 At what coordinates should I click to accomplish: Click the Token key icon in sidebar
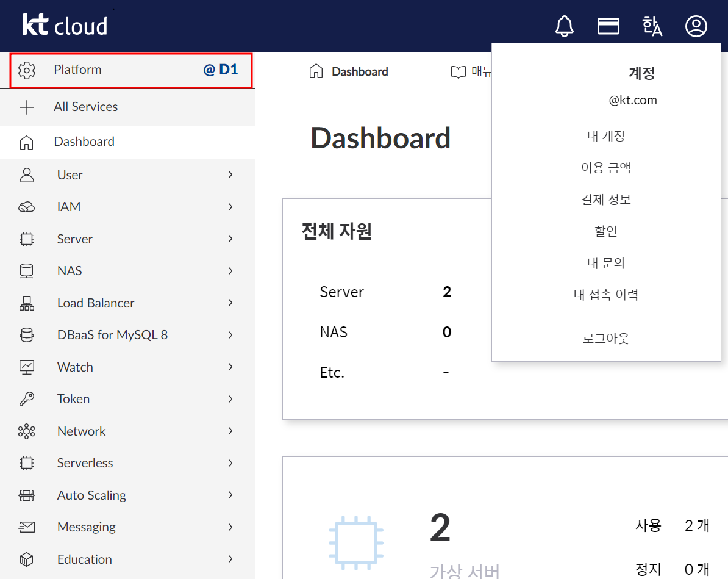coord(27,398)
